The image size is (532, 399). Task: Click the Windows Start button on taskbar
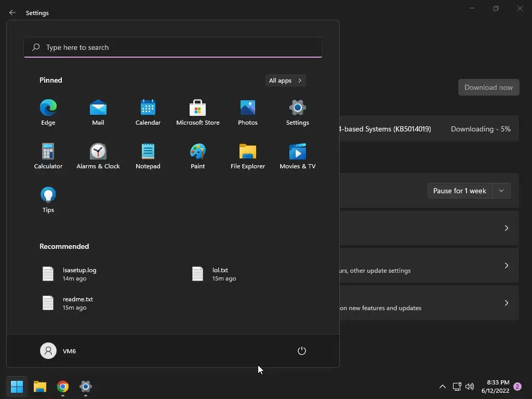click(17, 387)
